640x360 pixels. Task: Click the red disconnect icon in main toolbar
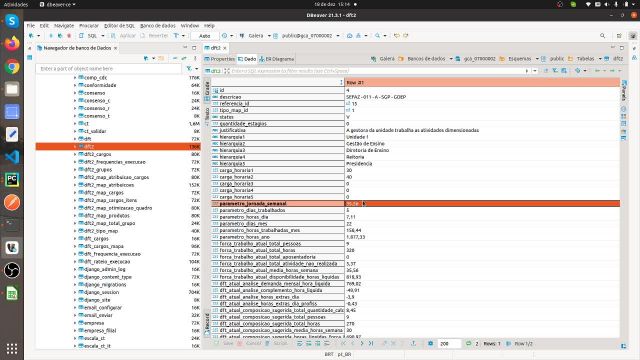point(69,36)
